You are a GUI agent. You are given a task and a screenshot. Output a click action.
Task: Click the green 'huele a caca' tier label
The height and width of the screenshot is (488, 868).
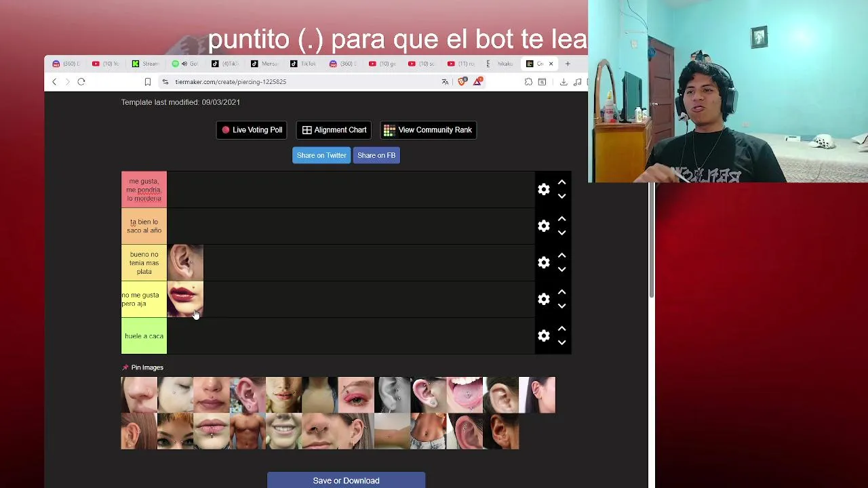(x=144, y=336)
